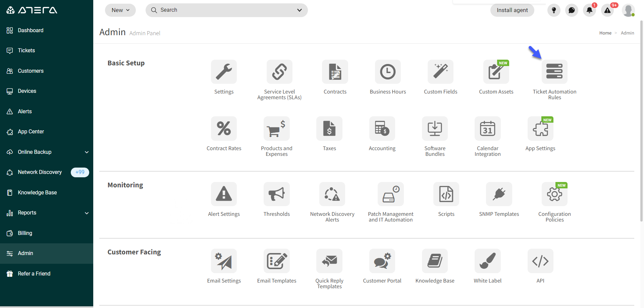Open Configuration Policies gear icon
This screenshot has width=644, height=308.
[554, 194]
